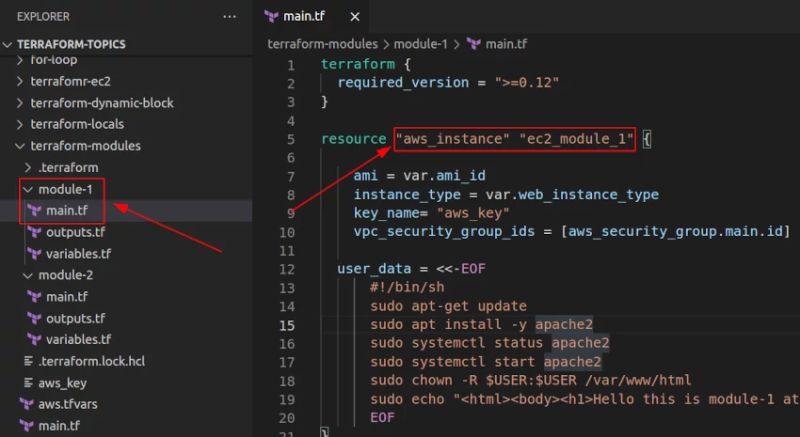Open main.tf under module-1

[67, 211]
